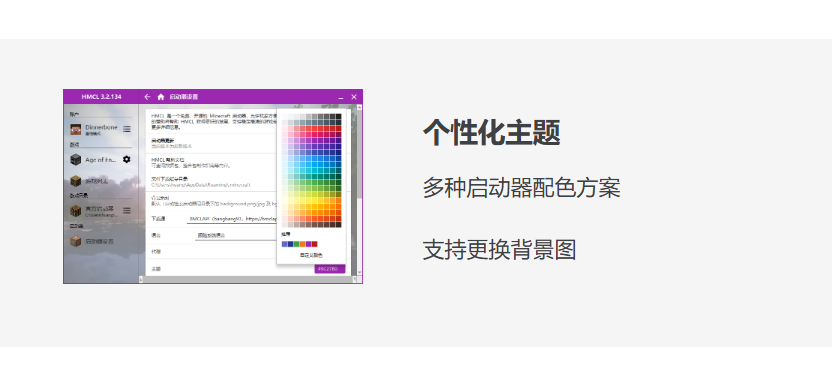Screen dimensions: 832x366
Task: Pick the purple recent color swatch
Action: (309, 244)
